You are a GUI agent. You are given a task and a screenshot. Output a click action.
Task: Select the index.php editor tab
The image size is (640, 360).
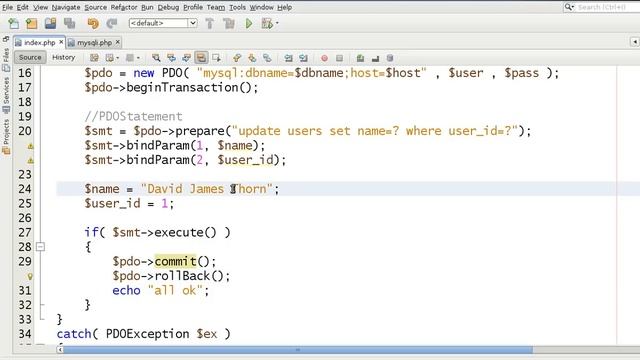[x=38, y=42]
